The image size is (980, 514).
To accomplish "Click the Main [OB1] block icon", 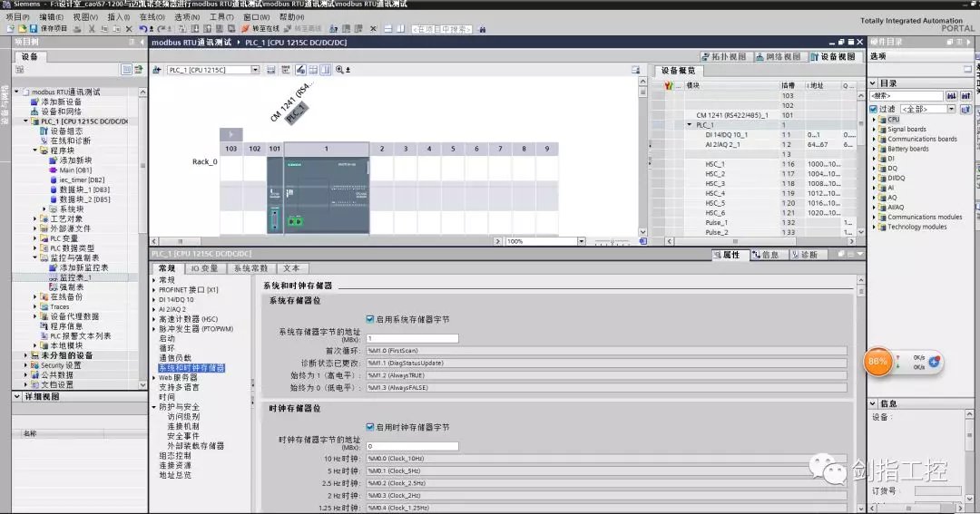I will [54, 170].
